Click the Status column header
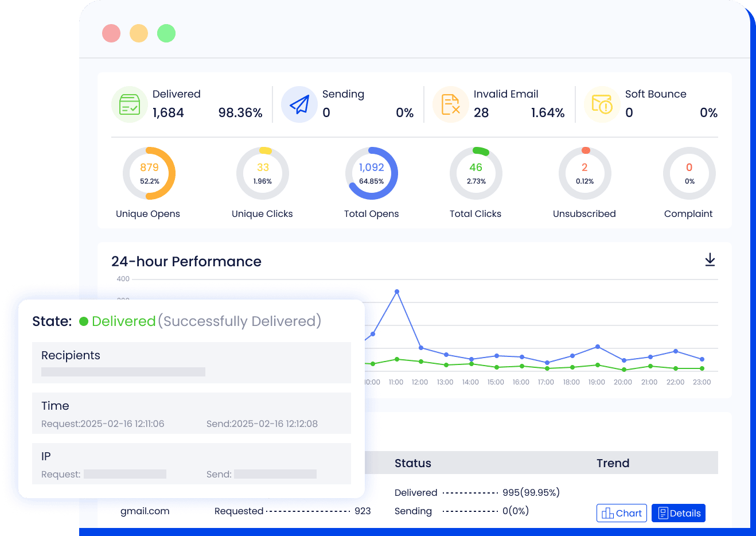 click(413, 463)
